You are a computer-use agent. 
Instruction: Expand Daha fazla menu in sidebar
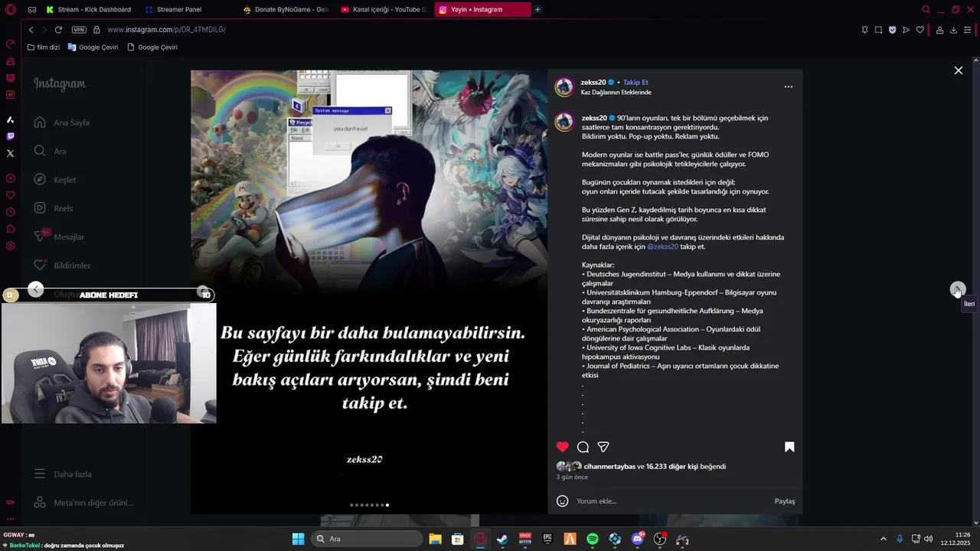tap(63, 474)
